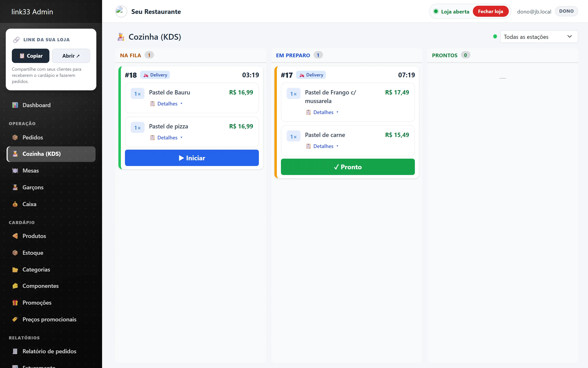588x368 pixels.
Task: Go to Pedidos in the sidebar
Action: (51, 137)
